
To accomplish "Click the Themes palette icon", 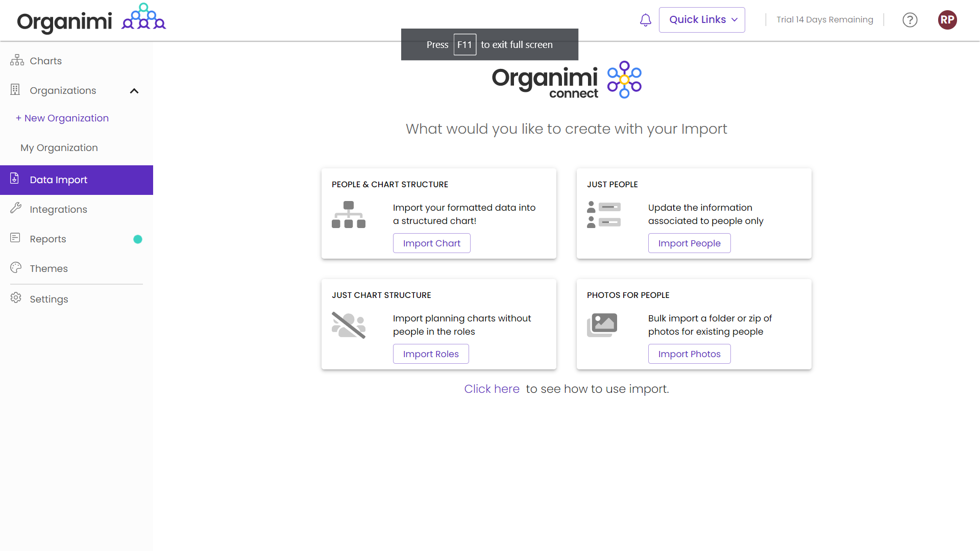I will pos(16,267).
